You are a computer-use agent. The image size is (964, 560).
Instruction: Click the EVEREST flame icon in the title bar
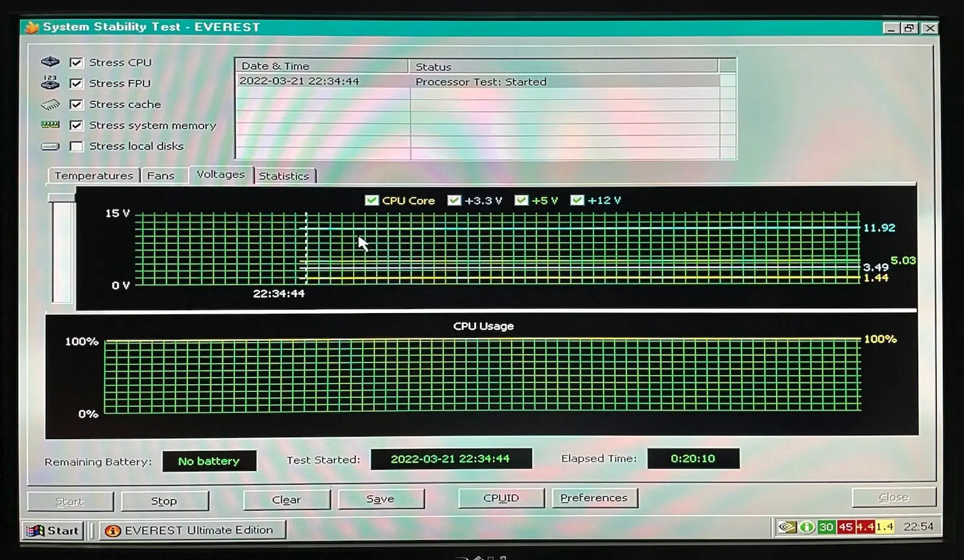tap(31, 27)
